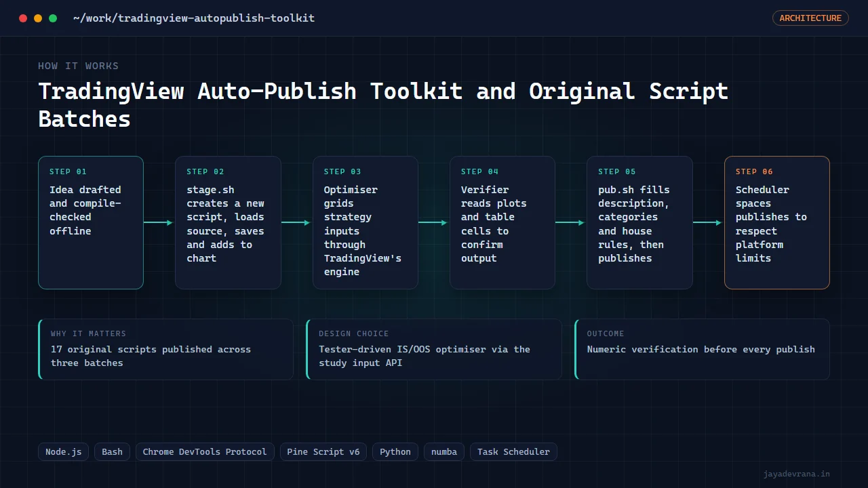Select the Step 03 Optimiser grids card
868x488 pixels.
[366, 223]
